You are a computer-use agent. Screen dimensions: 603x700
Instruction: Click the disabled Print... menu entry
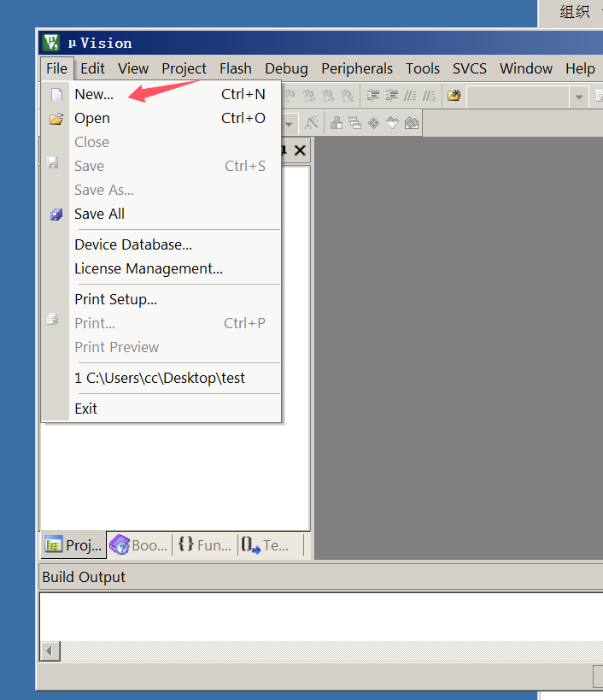161,323
